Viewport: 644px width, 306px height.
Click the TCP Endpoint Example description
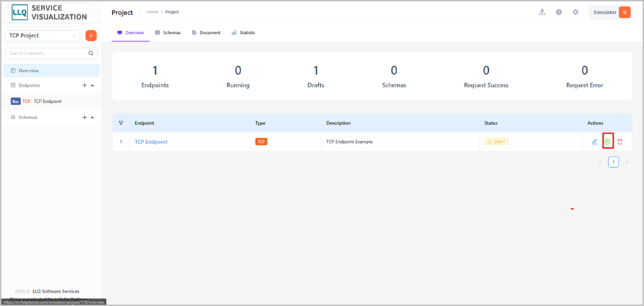click(350, 142)
